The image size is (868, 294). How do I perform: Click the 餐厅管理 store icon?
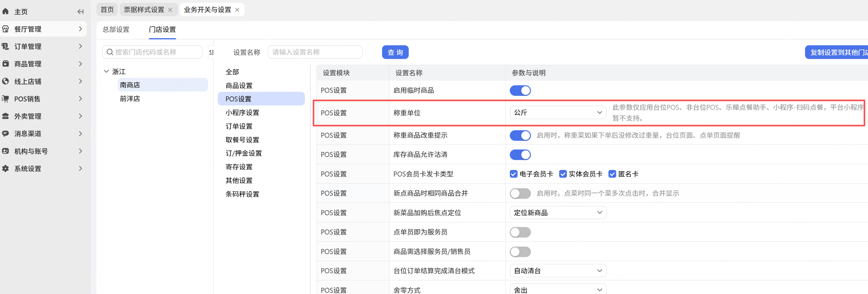[x=5, y=29]
